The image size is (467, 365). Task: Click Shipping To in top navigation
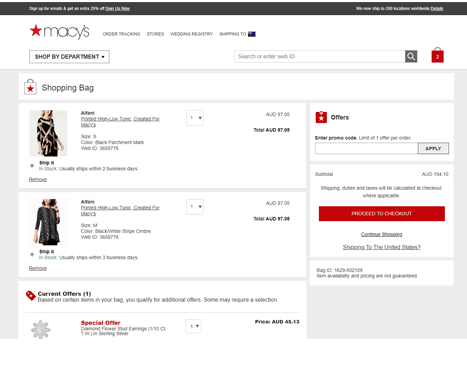232,34
